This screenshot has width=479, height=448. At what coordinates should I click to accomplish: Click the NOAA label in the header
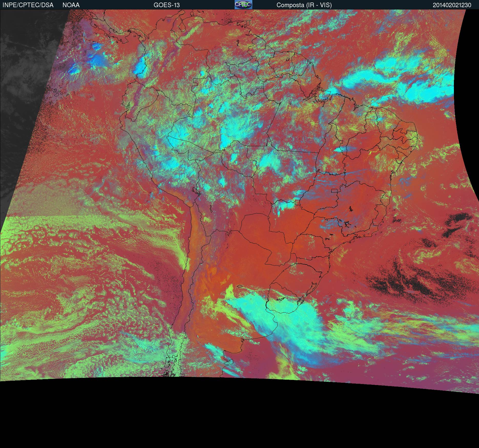(x=71, y=5)
